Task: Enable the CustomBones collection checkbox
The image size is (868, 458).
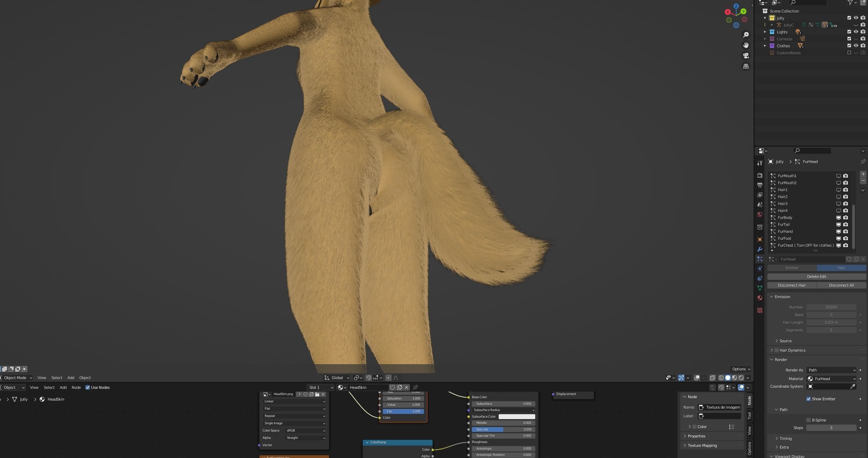Action: (849, 53)
